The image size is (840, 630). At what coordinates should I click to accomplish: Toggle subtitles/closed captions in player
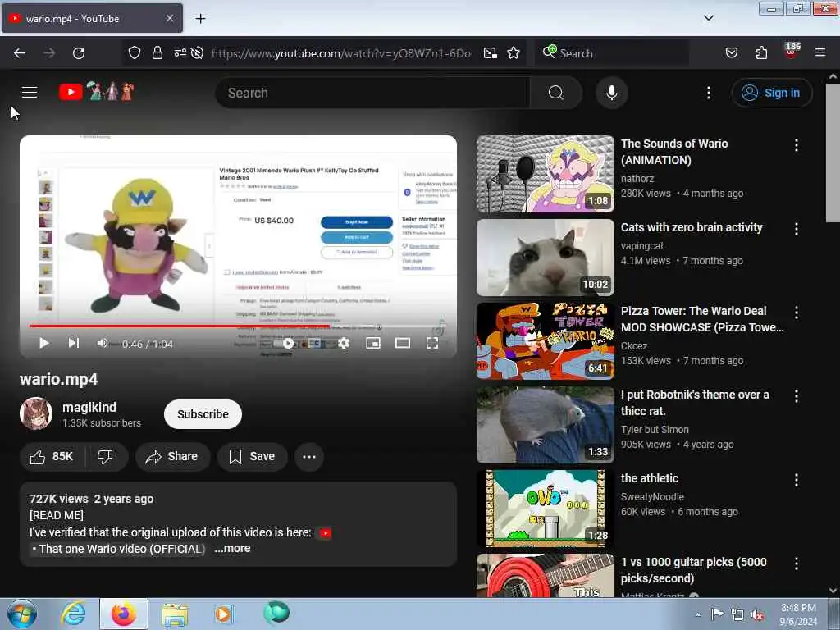tap(314, 344)
